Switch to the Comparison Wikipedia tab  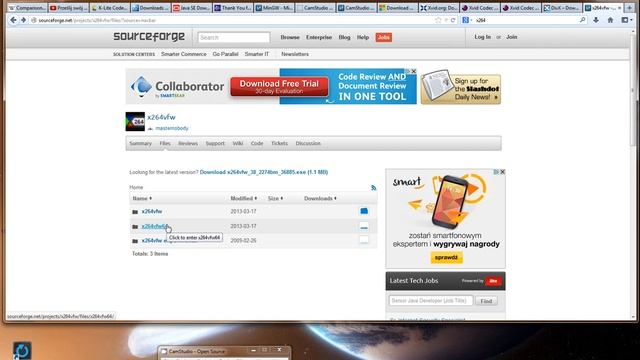tap(27, 8)
